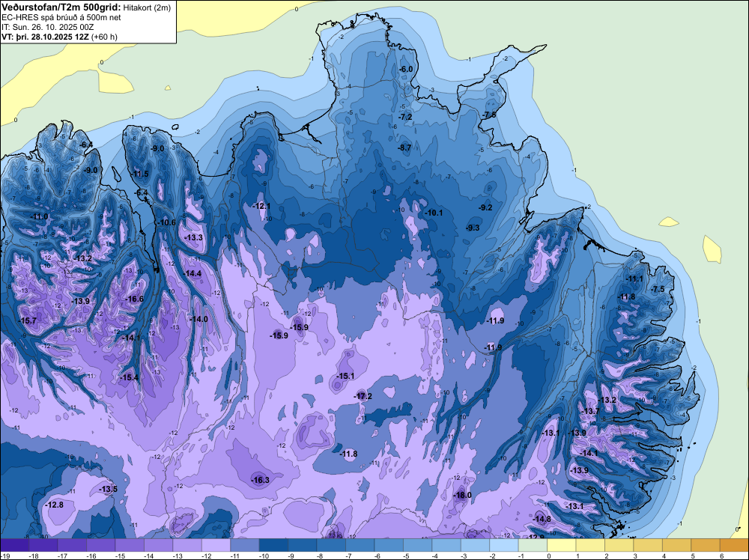Click the -18.0 temperature label
This screenshot has height=560, width=749.
pos(461,495)
